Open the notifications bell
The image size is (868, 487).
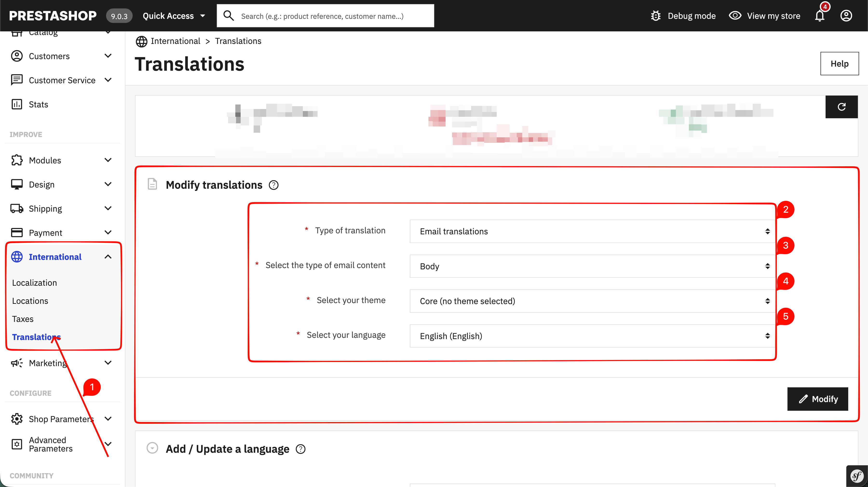point(820,16)
